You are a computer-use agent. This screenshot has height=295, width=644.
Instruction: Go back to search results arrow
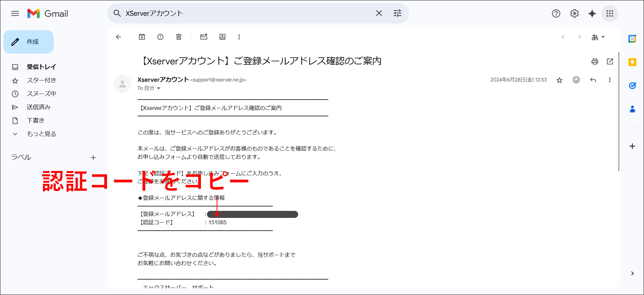click(x=118, y=37)
